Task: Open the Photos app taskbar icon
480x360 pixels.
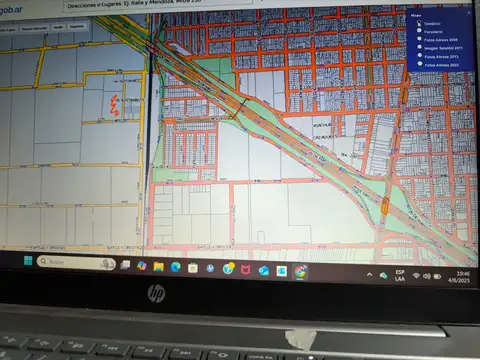Action: [x=282, y=271]
